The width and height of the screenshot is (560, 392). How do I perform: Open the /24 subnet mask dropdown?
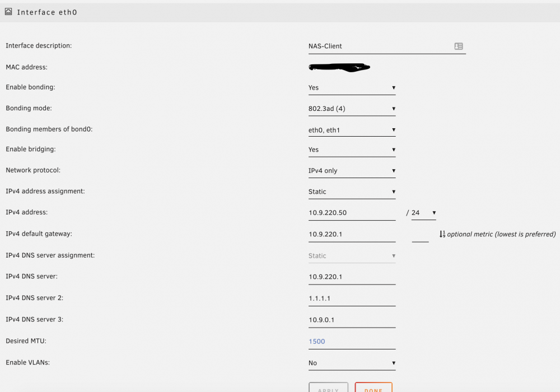(423, 213)
